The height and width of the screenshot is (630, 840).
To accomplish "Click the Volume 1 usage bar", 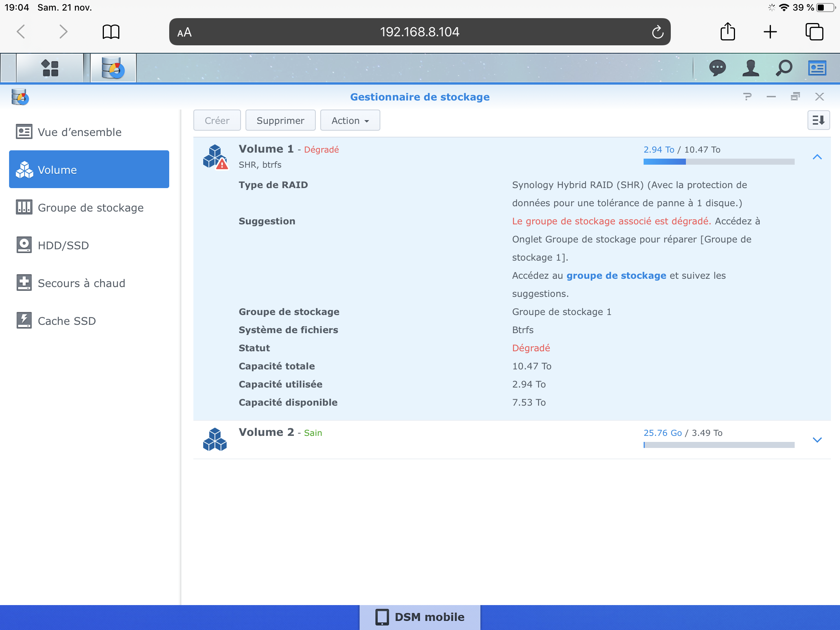I will tap(718, 162).
